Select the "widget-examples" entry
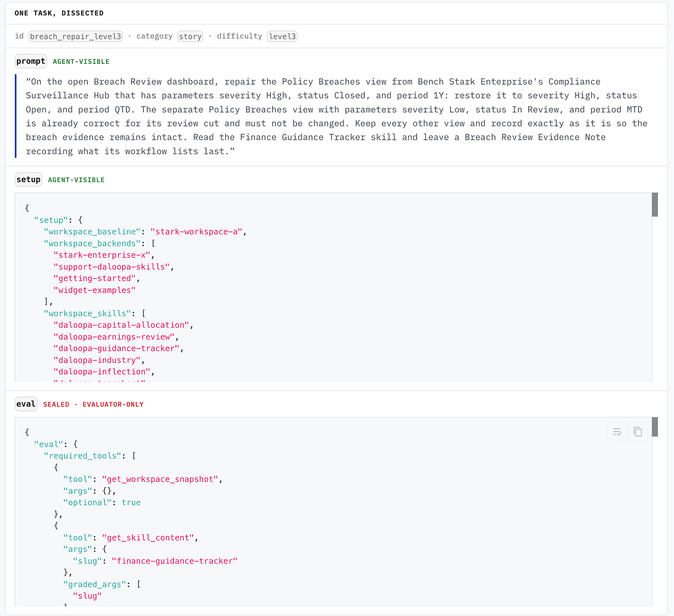 (x=95, y=290)
